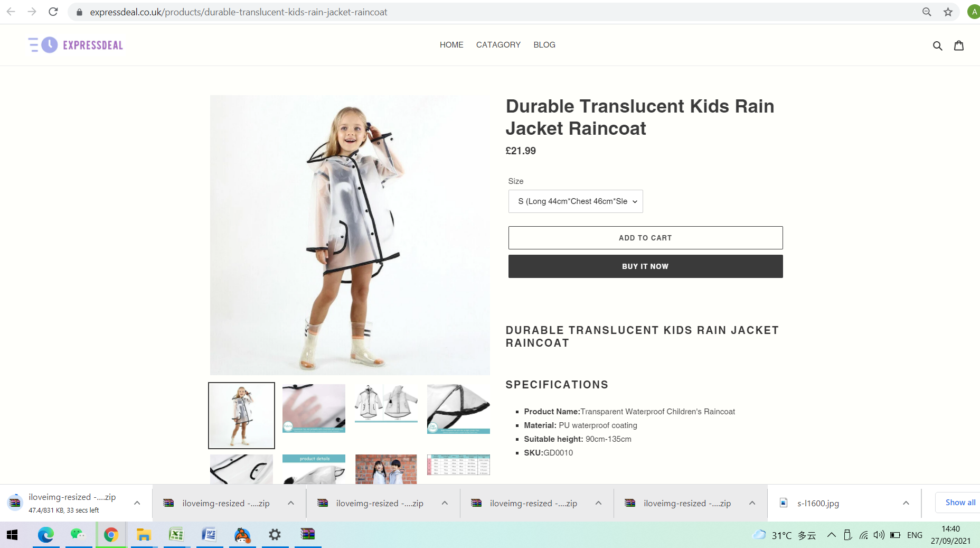Open the shopping cart bag icon

tap(959, 45)
